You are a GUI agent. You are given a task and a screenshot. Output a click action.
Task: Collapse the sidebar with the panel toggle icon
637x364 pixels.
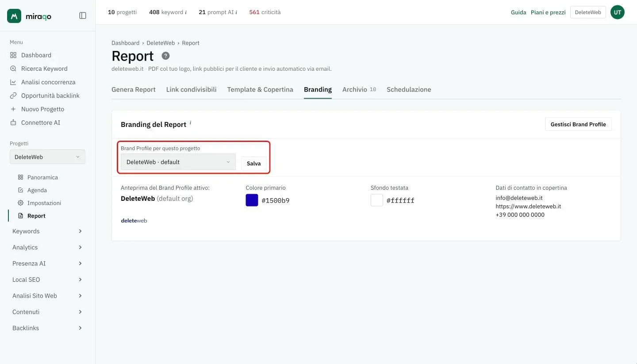[83, 15]
